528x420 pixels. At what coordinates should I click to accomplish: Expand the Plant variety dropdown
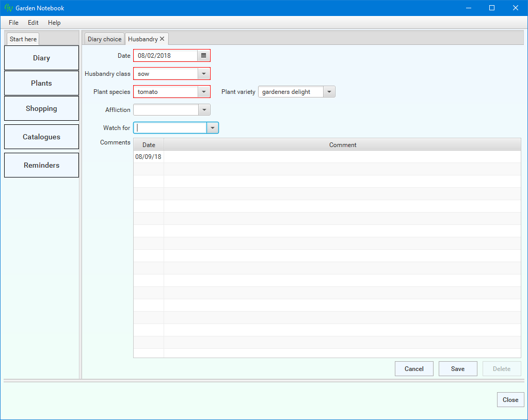tap(329, 92)
